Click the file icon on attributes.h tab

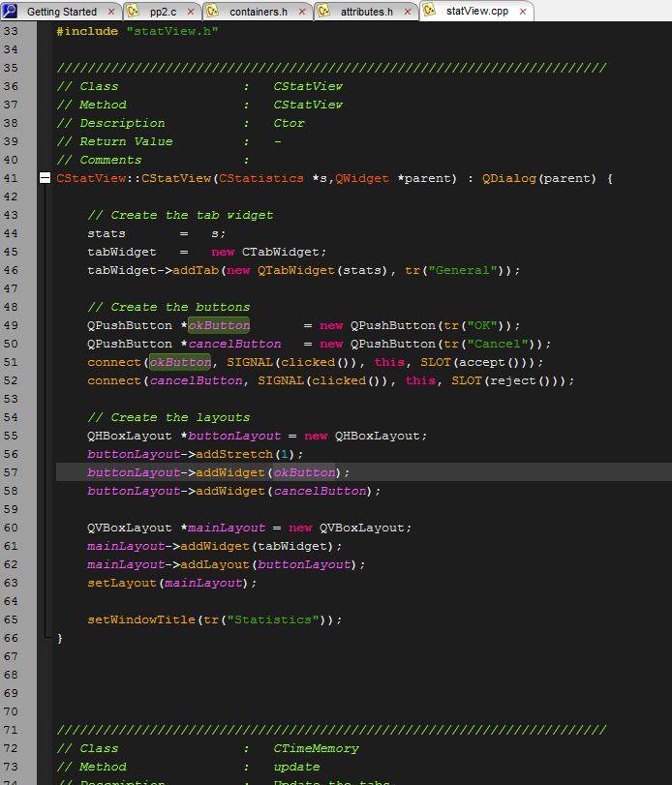click(323, 12)
